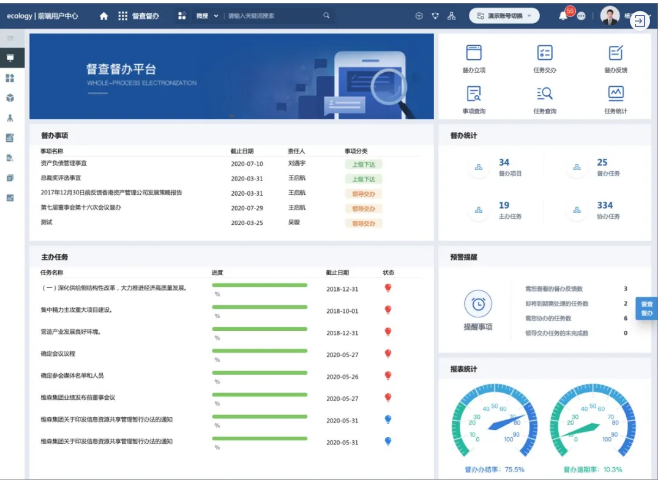Open the 督办反馈 shortcut icon

pos(616,54)
